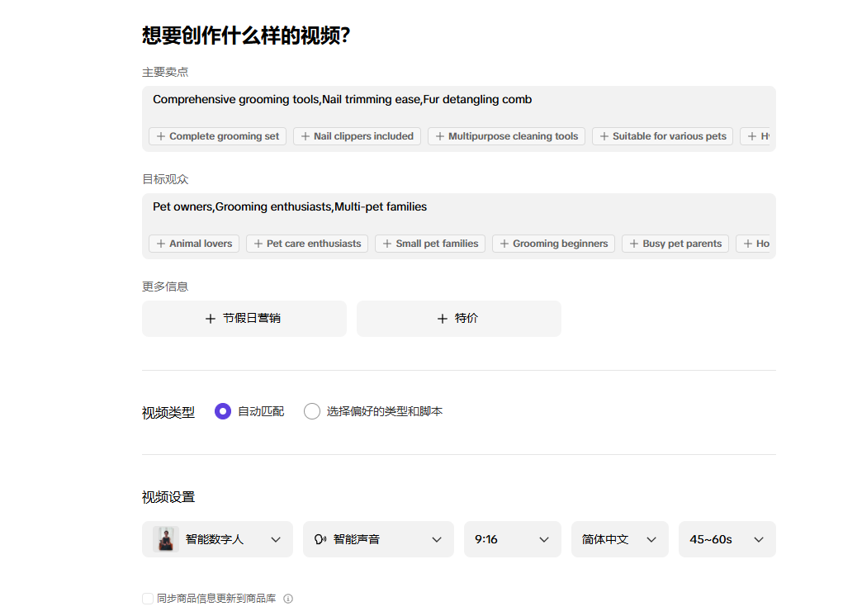Add the Suitable for various pets tag
Screen dimensions: 843x616
pos(662,136)
